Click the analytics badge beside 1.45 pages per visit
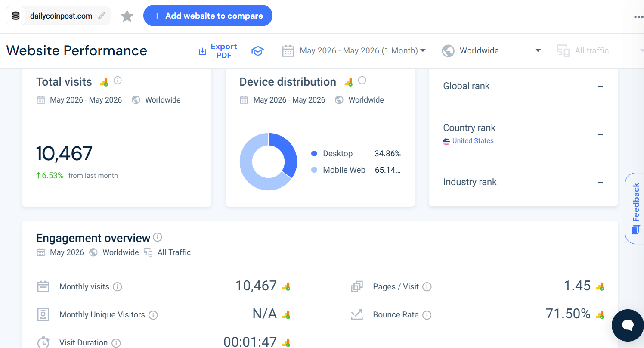 click(600, 286)
